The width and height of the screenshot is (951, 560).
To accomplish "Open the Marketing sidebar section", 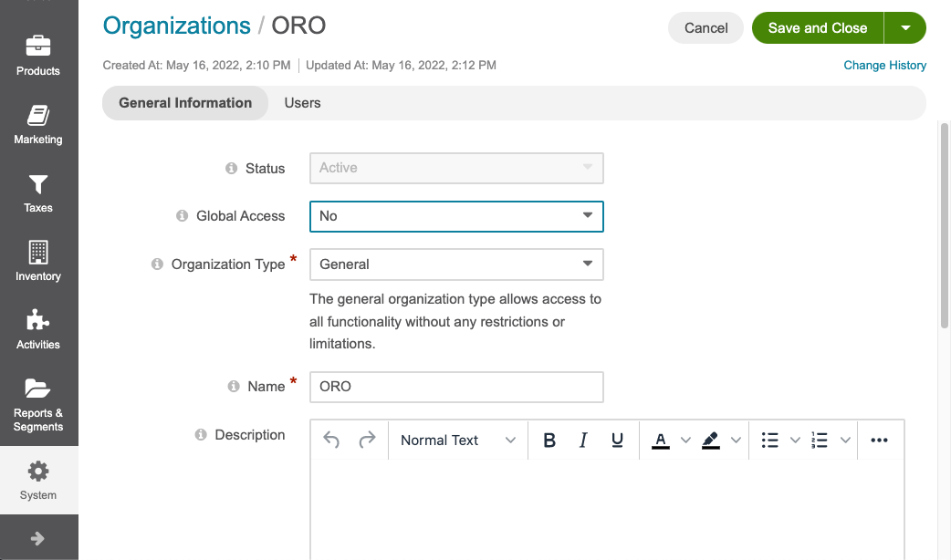I will [38, 125].
